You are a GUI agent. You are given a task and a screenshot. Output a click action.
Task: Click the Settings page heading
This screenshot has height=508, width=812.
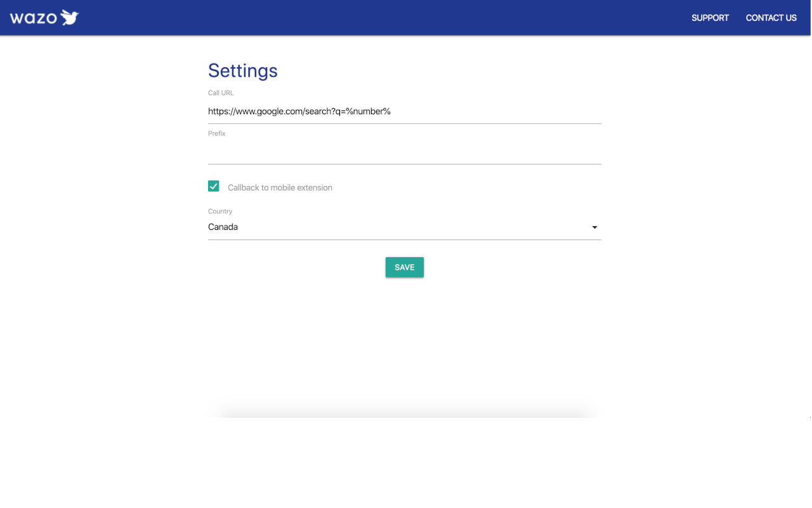[242, 70]
